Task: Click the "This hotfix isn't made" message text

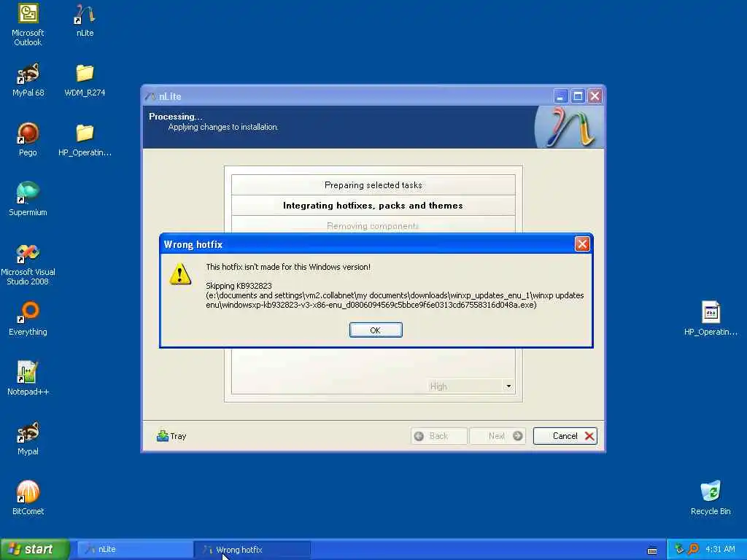Action: click(287, 267)
